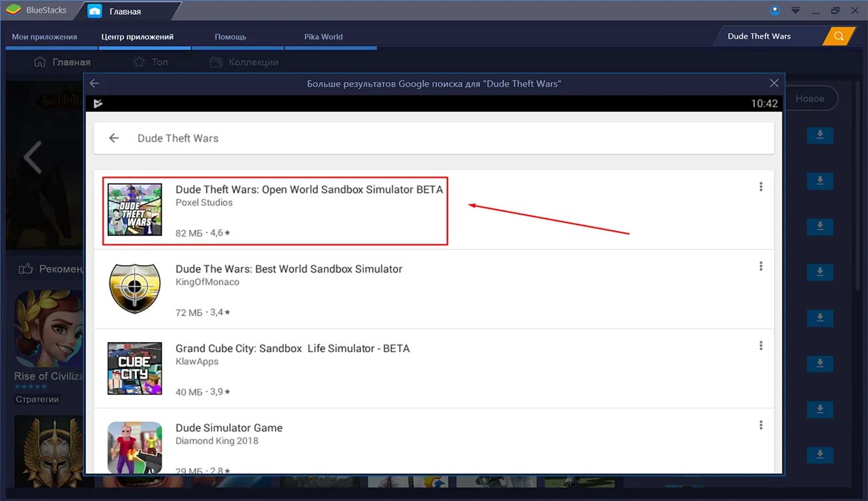Click the Dude The Wars crosshair icon

[x=135, y=289]
